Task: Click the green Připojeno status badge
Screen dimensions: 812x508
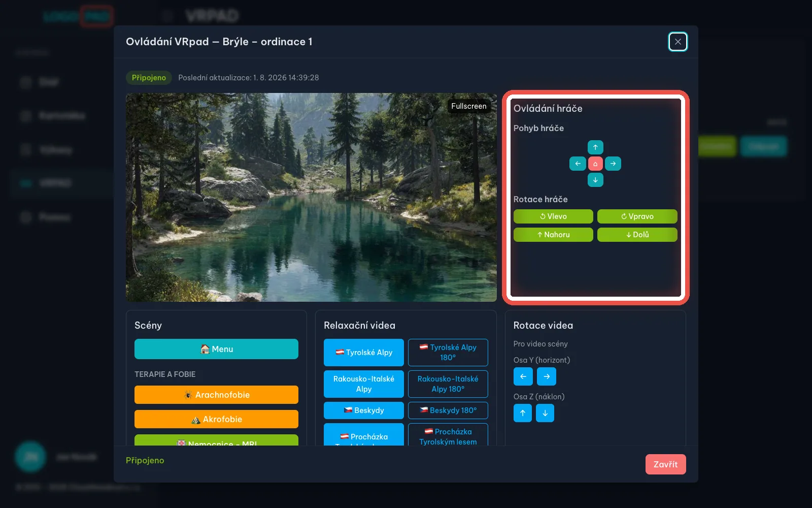Action: pyautogui.click(x=149, y=78)
